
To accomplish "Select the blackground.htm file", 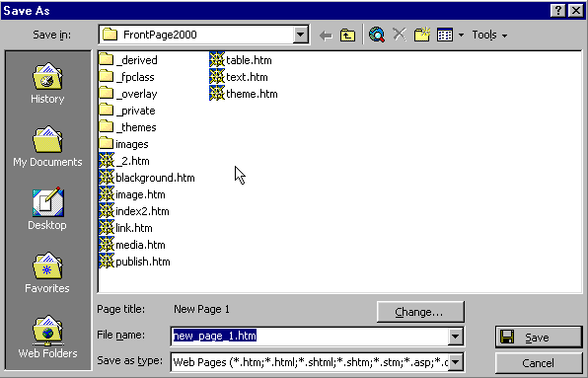I will (x=147, y=178).
